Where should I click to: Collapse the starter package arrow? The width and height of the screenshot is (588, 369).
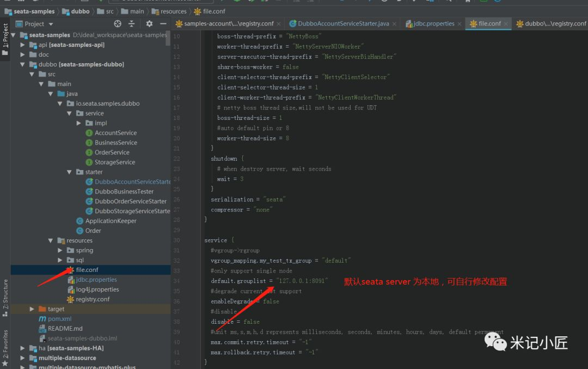tap(69, 172)
